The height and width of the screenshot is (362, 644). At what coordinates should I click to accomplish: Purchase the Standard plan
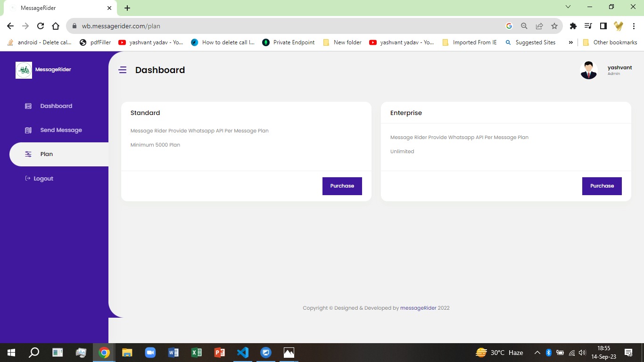(x=342, y=186)
